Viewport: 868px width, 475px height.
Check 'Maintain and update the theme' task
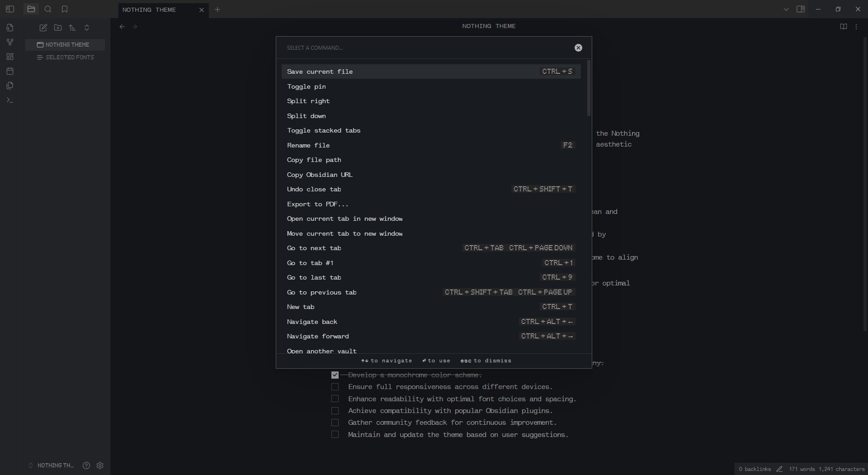(x=335, y=434)
